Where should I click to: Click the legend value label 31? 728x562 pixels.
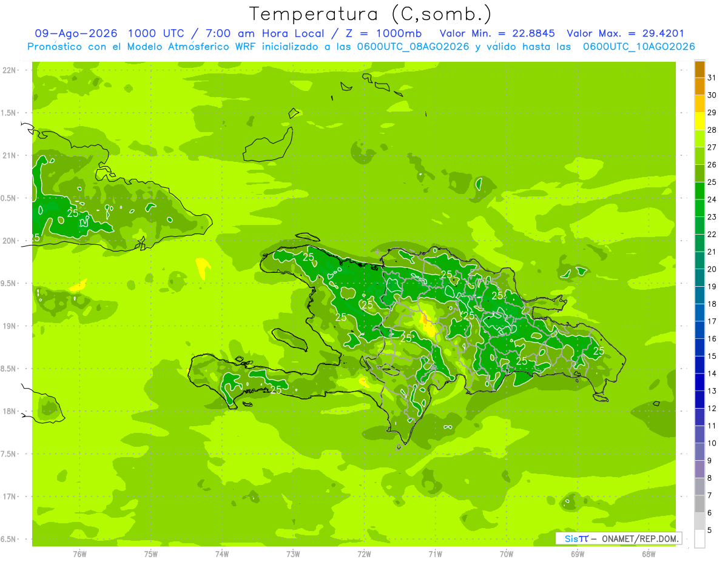(x=712, y=78)
